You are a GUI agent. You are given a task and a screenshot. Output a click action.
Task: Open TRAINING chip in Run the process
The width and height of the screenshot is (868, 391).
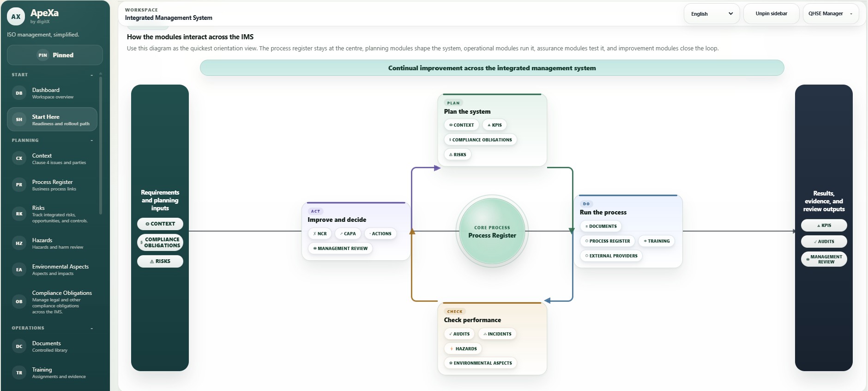(x=657, y=241)
